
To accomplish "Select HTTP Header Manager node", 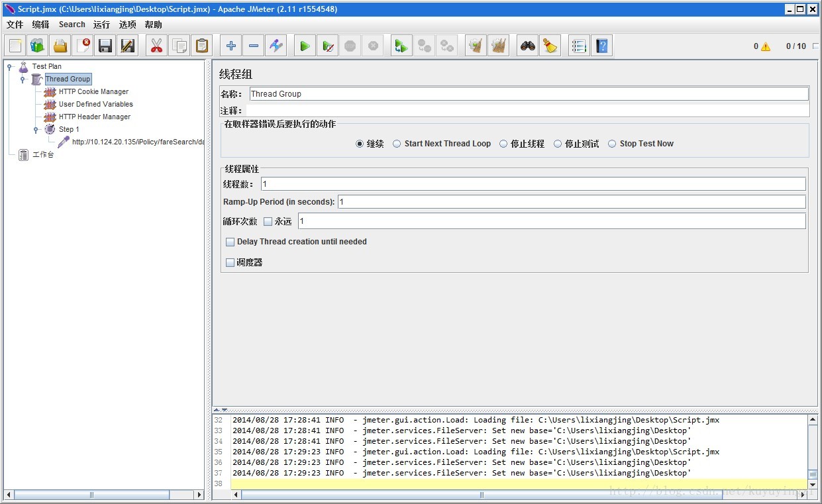I will click(94, 117).
